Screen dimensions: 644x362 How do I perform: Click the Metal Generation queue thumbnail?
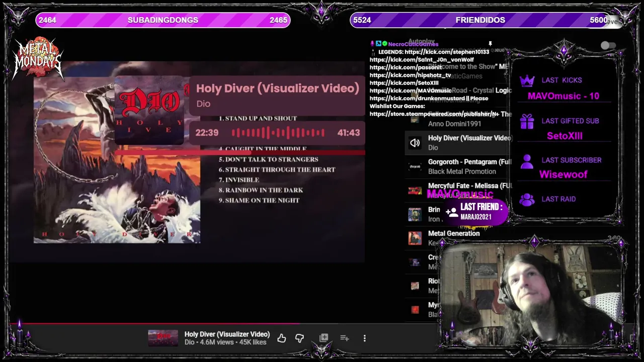coord(415,238)
